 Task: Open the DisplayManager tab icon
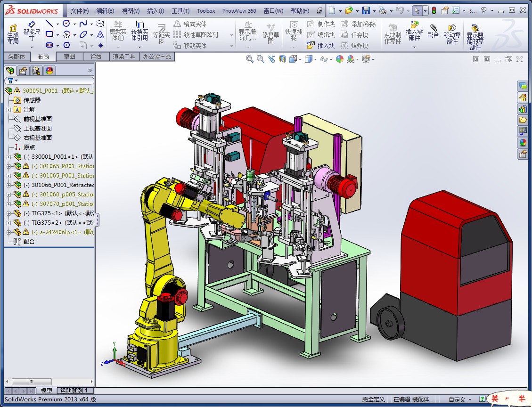(x=49, y=71)
